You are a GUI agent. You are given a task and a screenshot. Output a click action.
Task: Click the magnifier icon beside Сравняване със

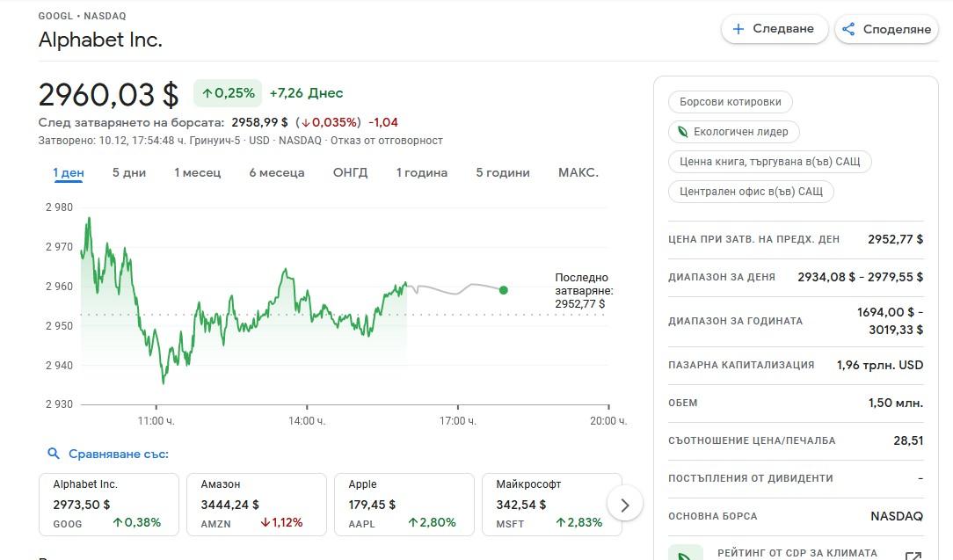tap(54, 454)
